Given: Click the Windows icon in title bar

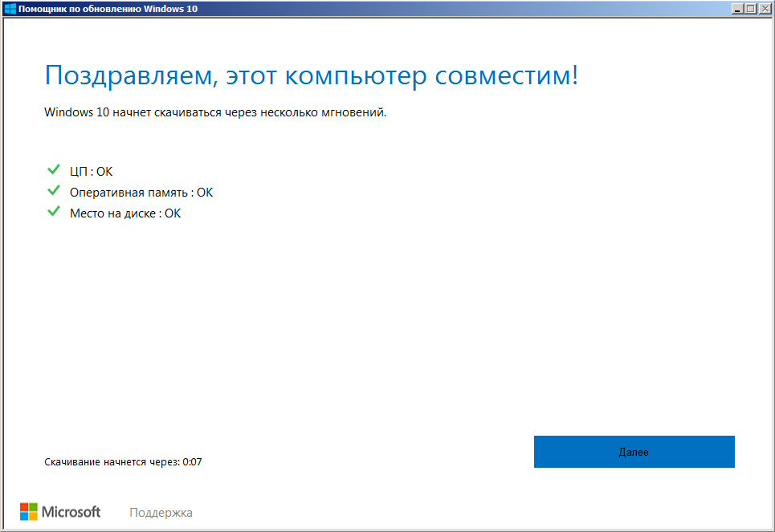Looking at the screenshot, I should click(x=10, y=9).
